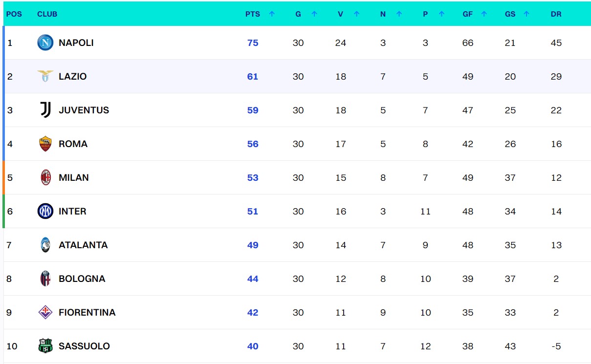Select Napoli's 75 points value

coord(253,43)
